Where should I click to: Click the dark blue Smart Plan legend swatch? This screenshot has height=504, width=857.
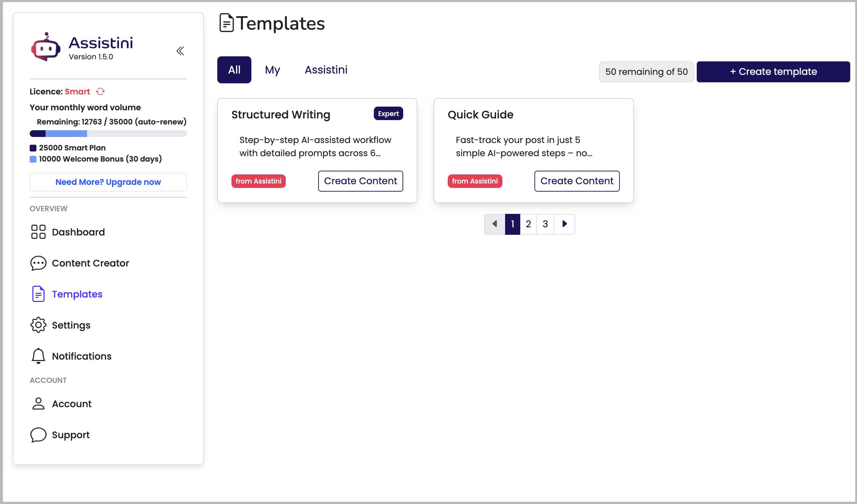pyautogui.click(x=33, y=148)
